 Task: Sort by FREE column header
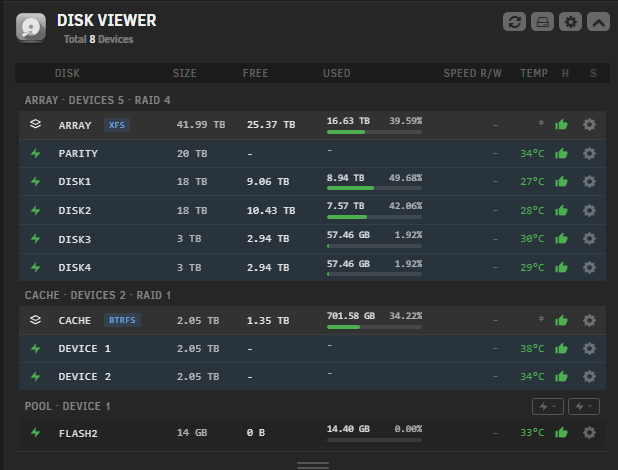point(255,73)
